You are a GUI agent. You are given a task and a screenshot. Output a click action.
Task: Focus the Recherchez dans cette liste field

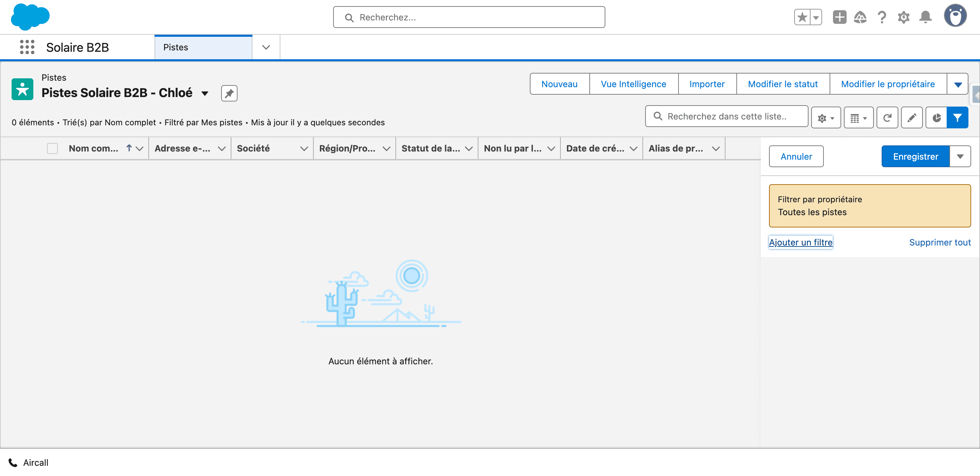coord(726,116)
